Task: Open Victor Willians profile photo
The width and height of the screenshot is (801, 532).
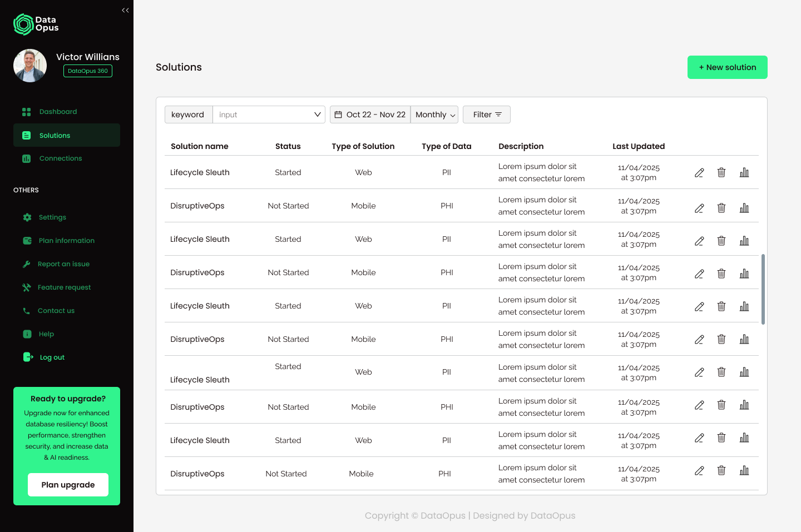Action: point(30,66)
